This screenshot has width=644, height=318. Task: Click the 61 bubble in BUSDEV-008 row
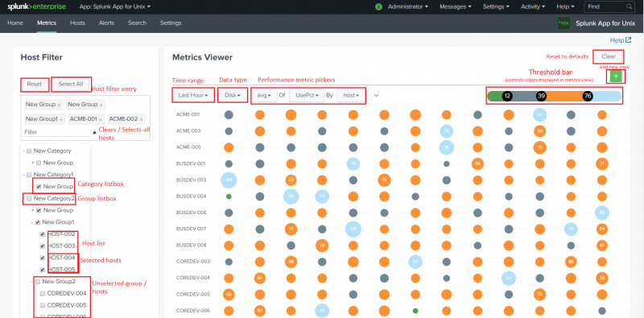tap(601, 246)
